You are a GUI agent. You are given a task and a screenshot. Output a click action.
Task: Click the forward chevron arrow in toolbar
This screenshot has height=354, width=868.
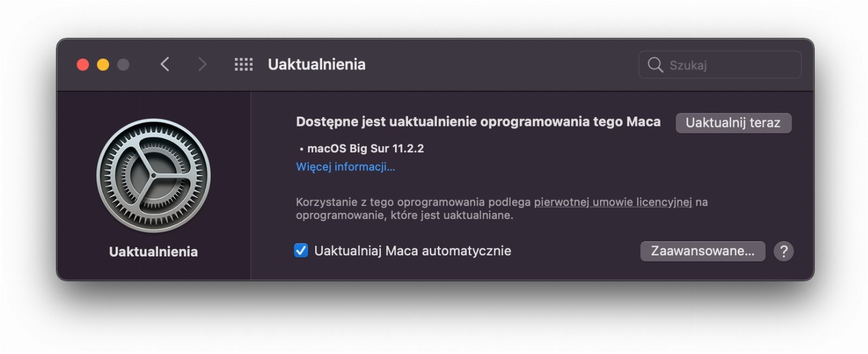202,65
